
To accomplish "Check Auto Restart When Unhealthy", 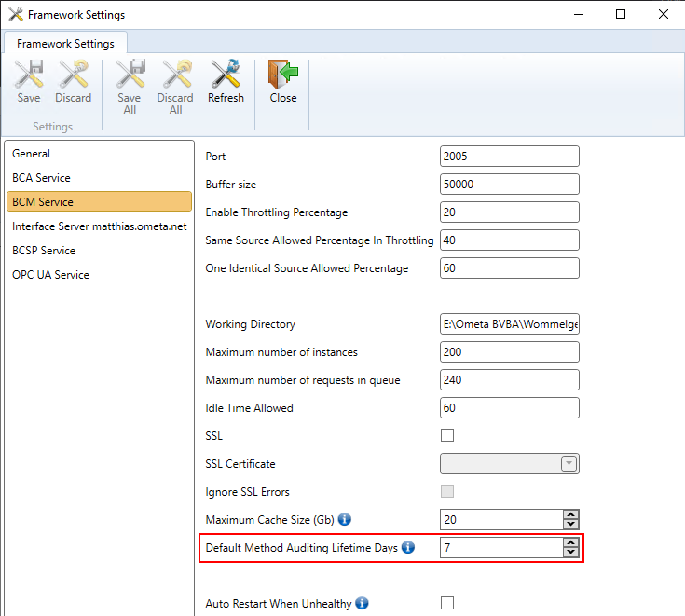I will [x=447, y=603].
